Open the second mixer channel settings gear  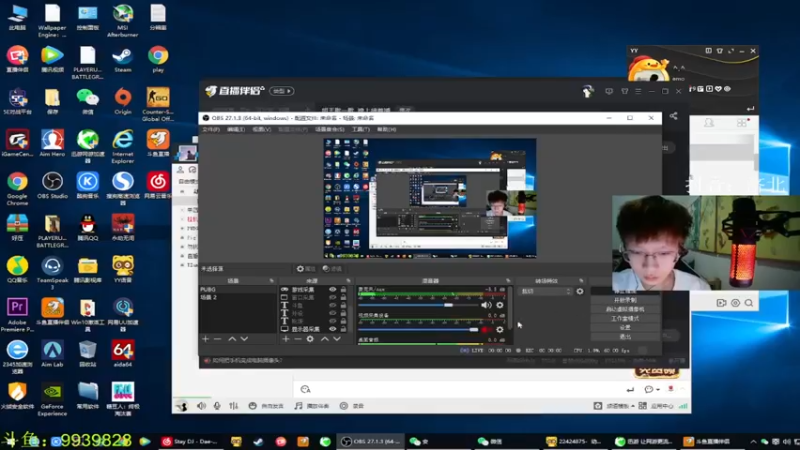(x=499, y=330)
